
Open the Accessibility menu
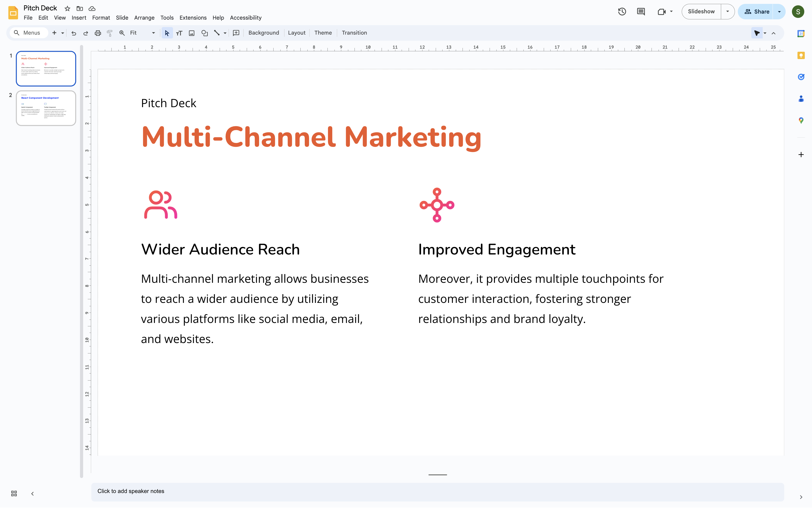246,17
